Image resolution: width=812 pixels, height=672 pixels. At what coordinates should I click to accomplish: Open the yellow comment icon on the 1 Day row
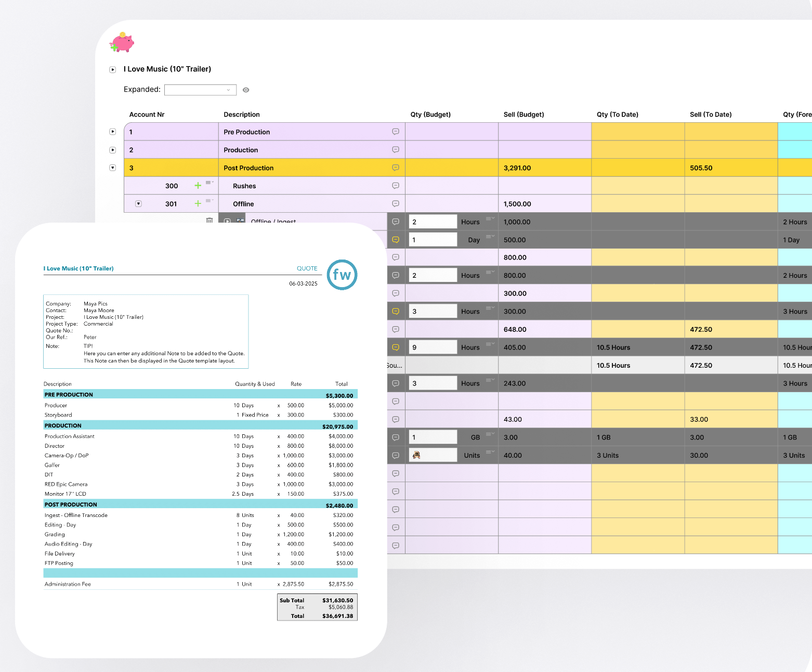(396, 240)
